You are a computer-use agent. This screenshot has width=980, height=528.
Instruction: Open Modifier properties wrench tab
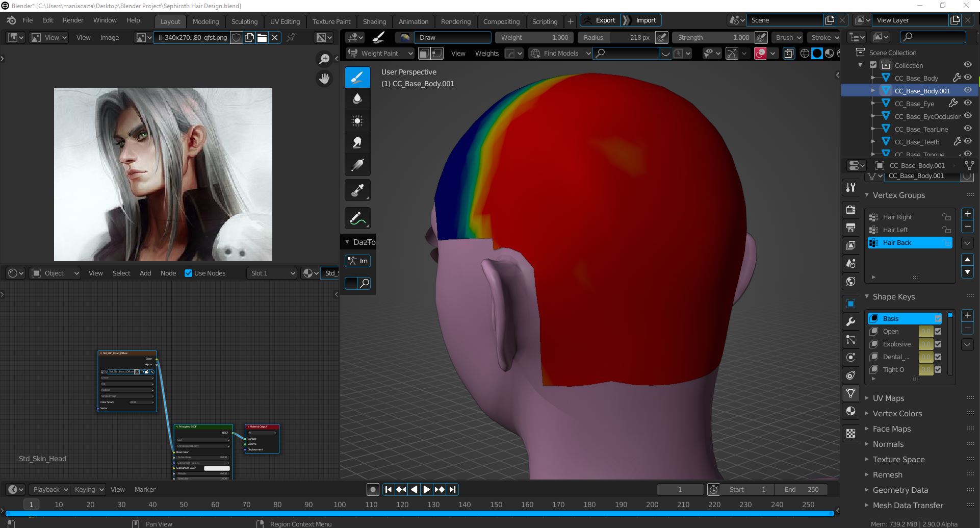pyautogui.click(x=850, y=321)
